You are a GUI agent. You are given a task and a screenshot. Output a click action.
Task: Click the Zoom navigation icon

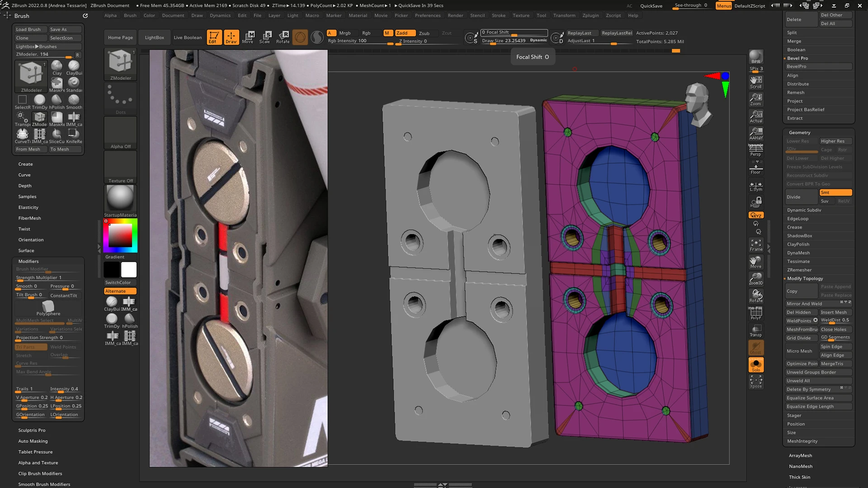(756, 99)
